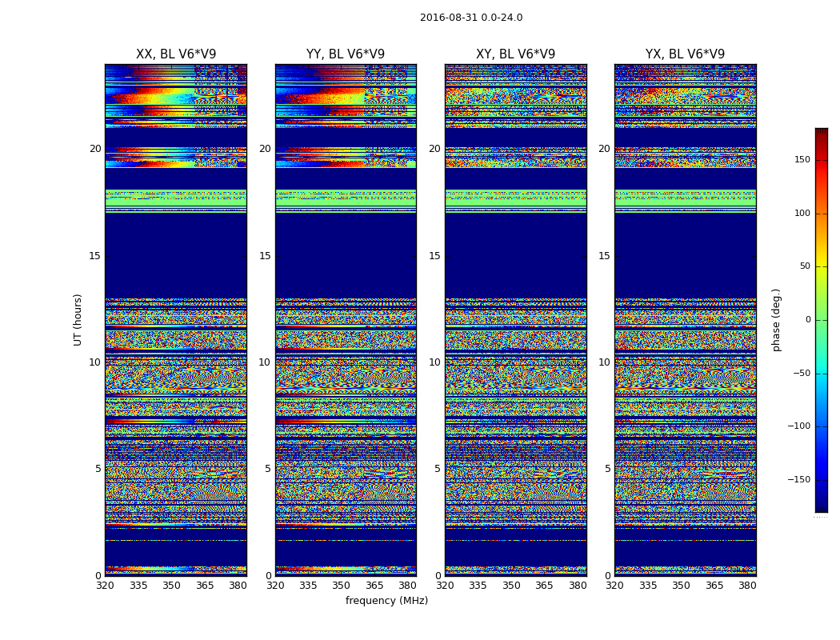Click the YY phase waterfall plot
Viewport: 840px width, 640px height.
pyautogui.click(x=346, y=320)
